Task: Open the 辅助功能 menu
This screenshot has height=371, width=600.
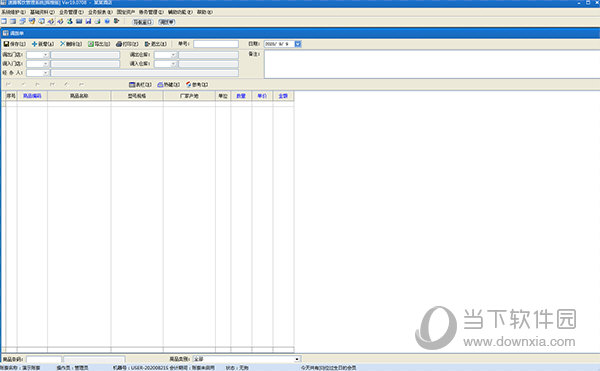Action: tap(180, 12)
